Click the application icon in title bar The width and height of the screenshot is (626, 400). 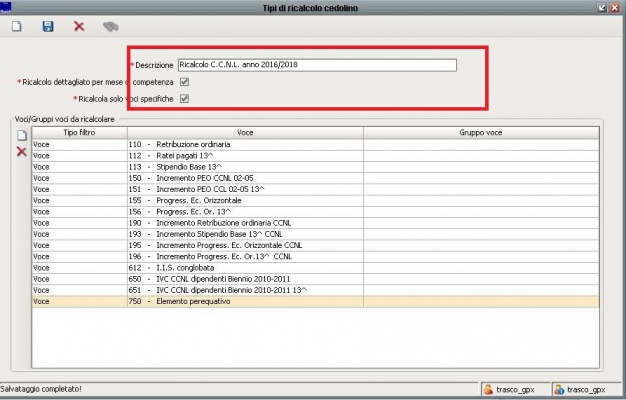[6, 7]
